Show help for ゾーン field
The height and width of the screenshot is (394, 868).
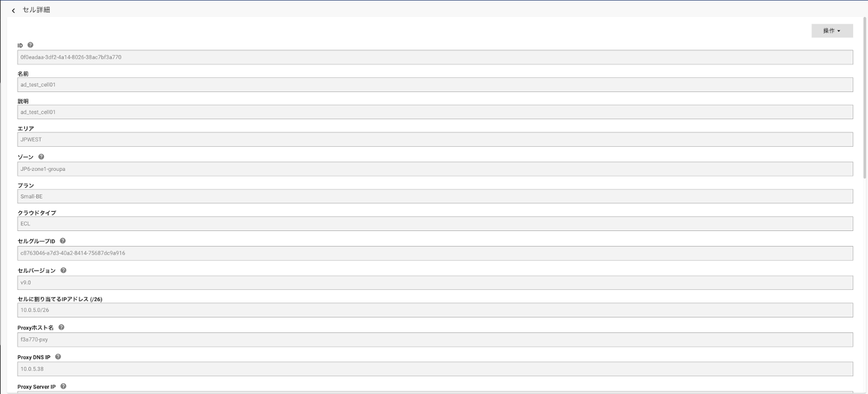pyautogui.click(x=41, y=157)
